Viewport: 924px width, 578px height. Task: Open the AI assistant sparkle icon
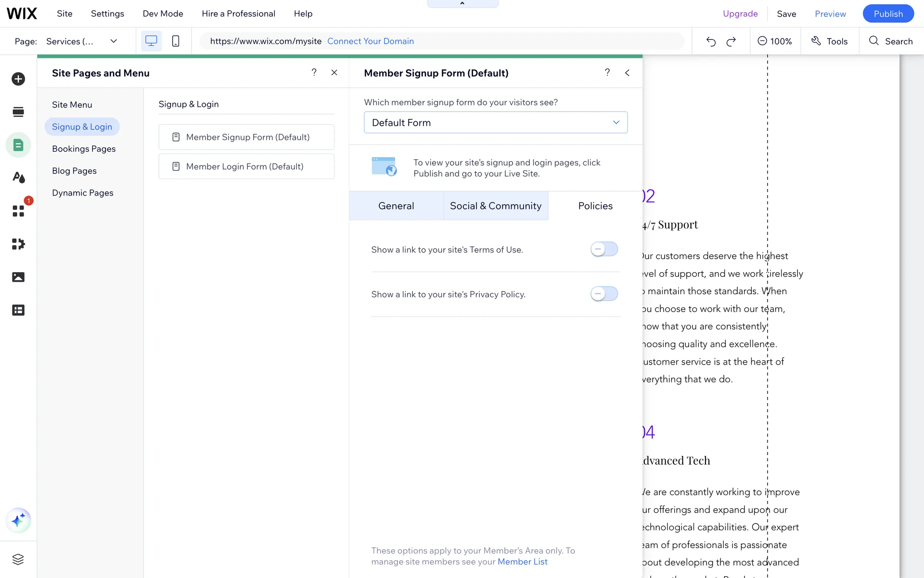pos(18,520)
